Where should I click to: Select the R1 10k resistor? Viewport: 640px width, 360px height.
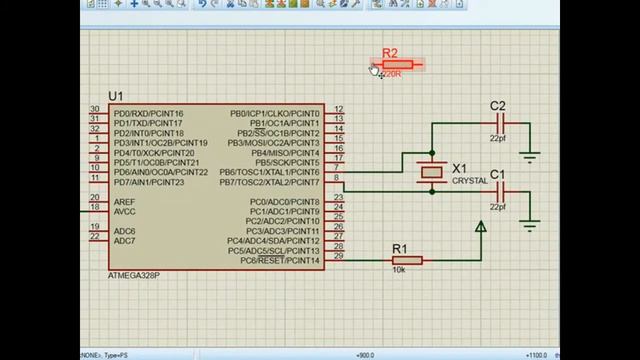pyautogui.click(x=407, y=260)
